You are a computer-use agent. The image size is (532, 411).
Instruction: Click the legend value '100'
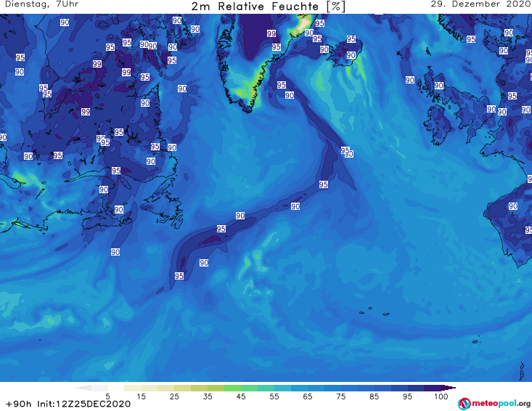pyautogui.click(x=441, y=396)
